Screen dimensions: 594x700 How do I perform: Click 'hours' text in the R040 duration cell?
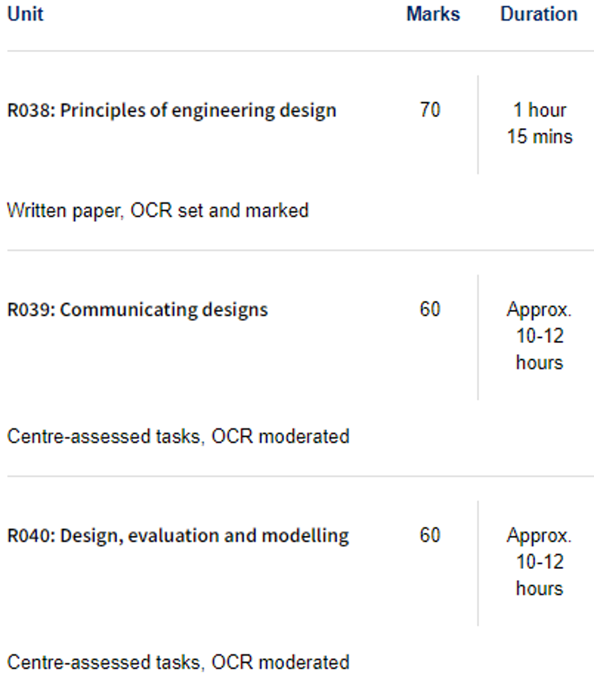(539, 588)
